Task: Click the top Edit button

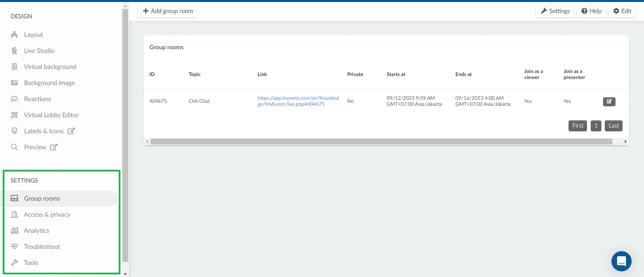Action: (622, 11)
